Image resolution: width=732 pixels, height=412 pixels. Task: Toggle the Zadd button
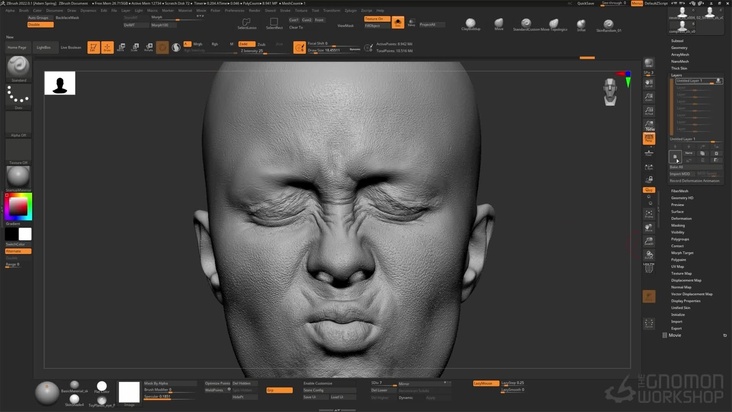pos(246,44)
